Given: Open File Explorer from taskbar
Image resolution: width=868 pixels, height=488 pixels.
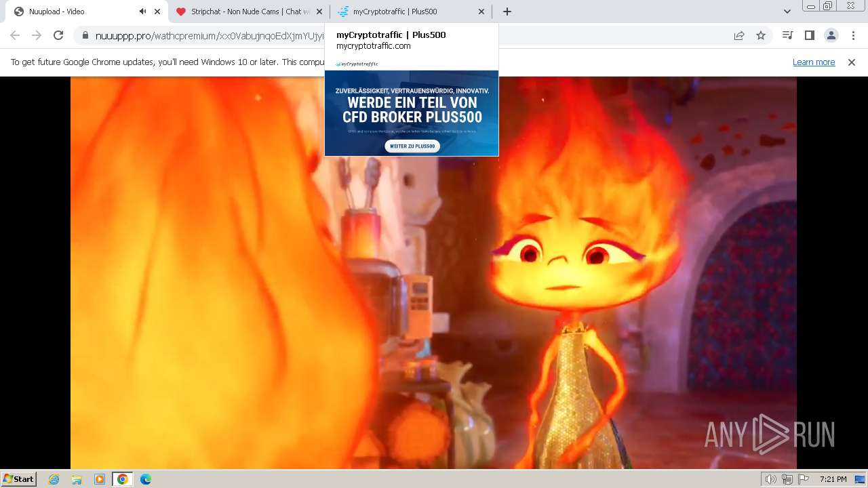Looking at the screenshot, I should [x=77, y=479].
